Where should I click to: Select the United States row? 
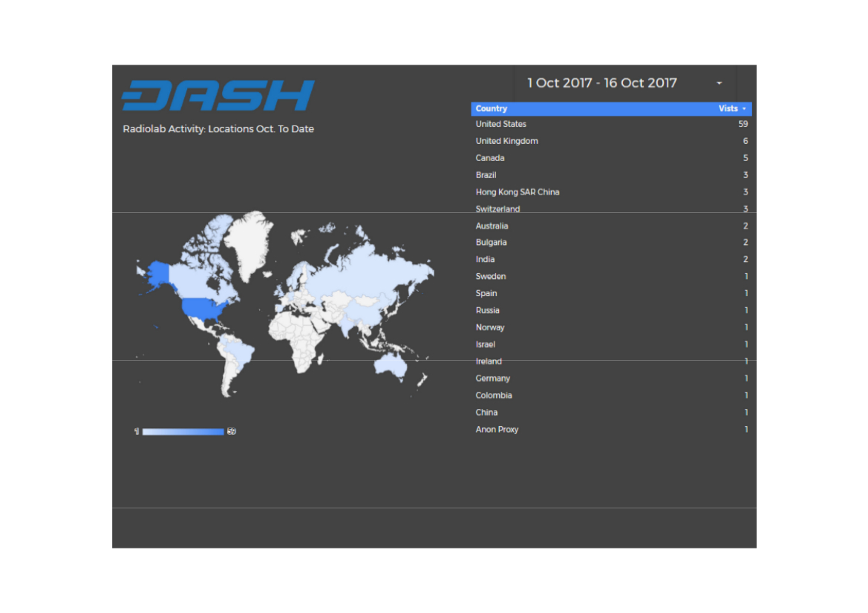click(611, 124)
